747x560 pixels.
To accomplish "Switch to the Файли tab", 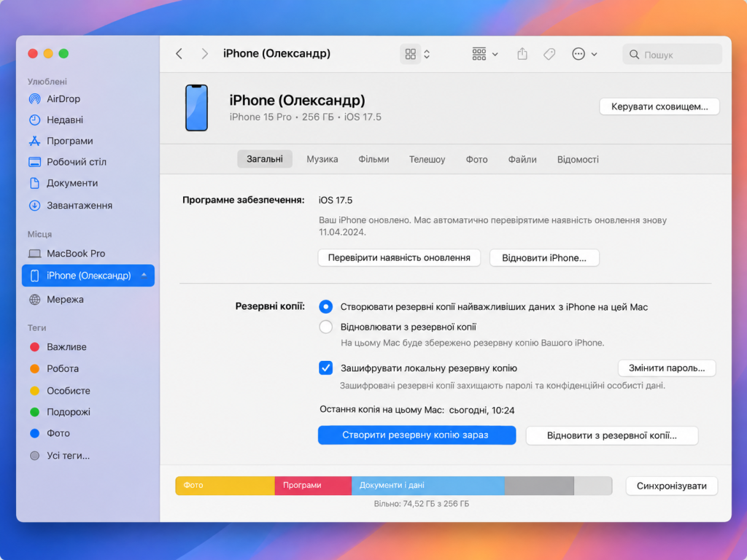I will pos(522,160).
